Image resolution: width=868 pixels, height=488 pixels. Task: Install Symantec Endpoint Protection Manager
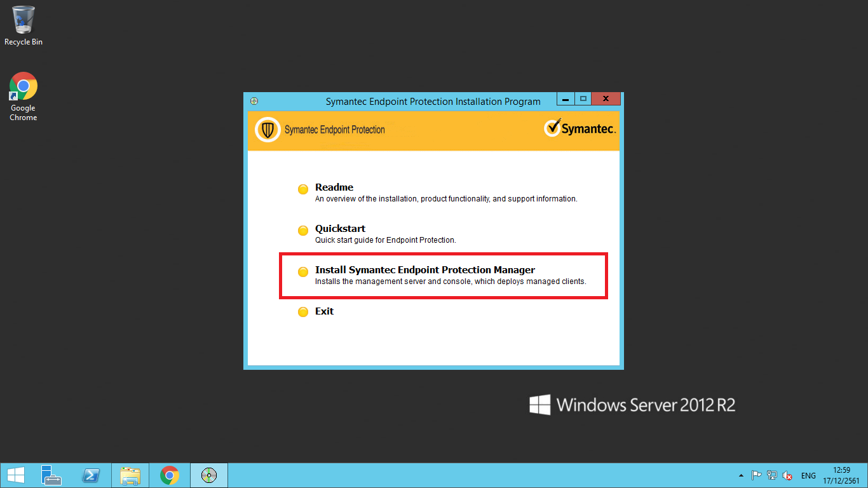click(x=424, y=270)
